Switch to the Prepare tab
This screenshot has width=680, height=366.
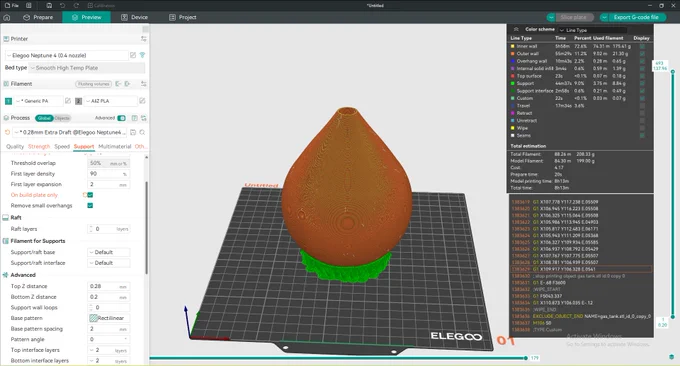click(38, 17)
